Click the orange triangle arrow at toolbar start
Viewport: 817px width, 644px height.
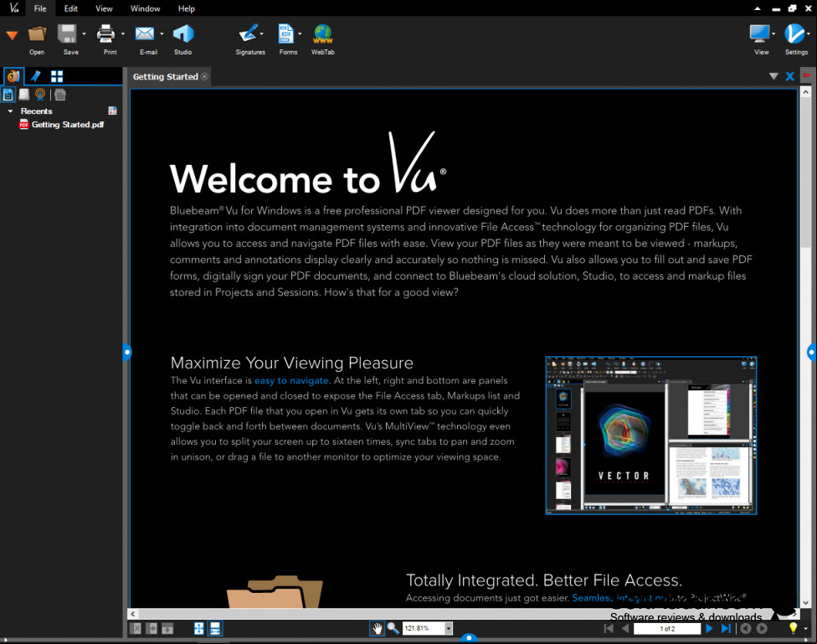click(12, 35)
